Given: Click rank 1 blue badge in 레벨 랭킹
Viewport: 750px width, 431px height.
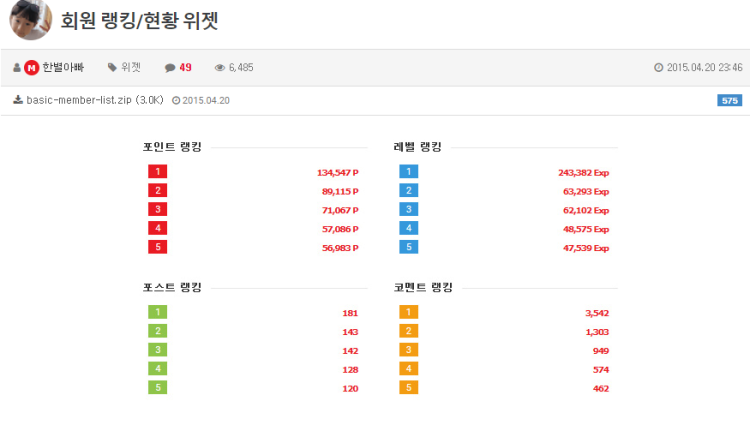Looking at the screenshot, I should click(408, 172).
